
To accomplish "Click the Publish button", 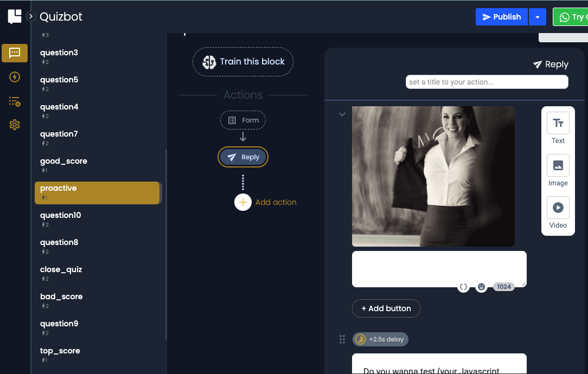I will pyautogui.click(x=501, y=17).
